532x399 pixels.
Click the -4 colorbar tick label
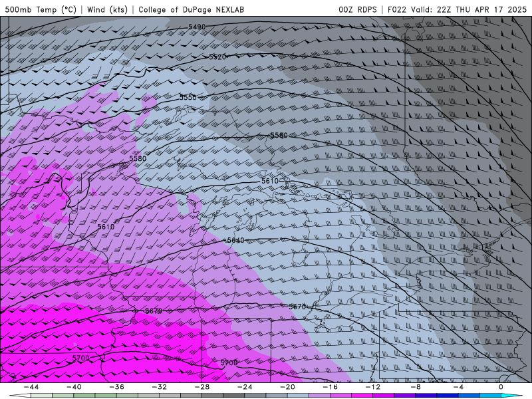[458, 387]
